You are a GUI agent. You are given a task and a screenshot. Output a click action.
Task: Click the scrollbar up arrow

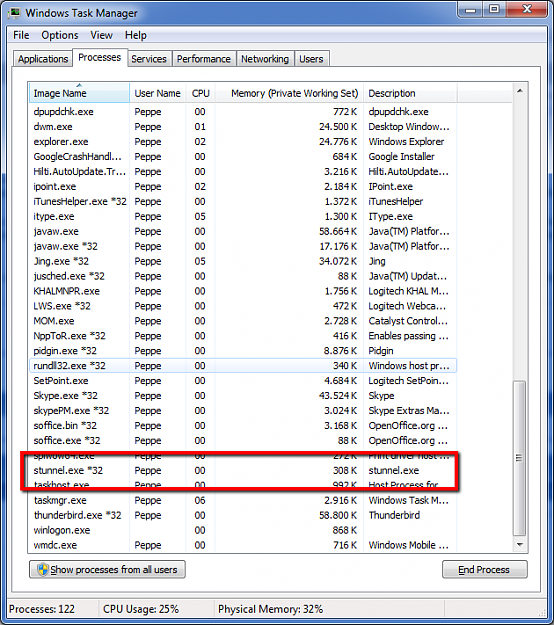point(520,91)
